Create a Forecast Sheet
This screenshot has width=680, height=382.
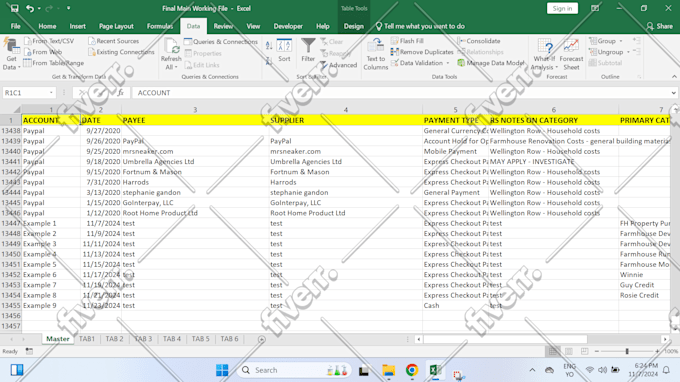pos(571,54)
